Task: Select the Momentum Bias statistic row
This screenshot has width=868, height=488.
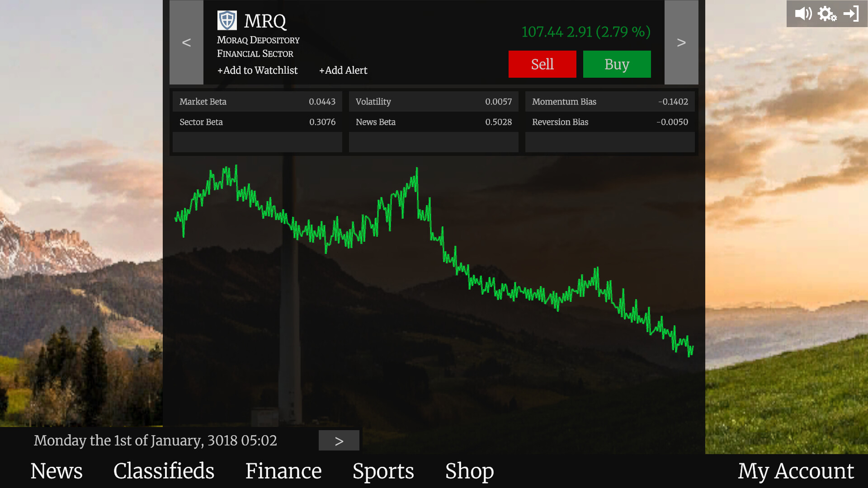Action: [x=609, y=101]
